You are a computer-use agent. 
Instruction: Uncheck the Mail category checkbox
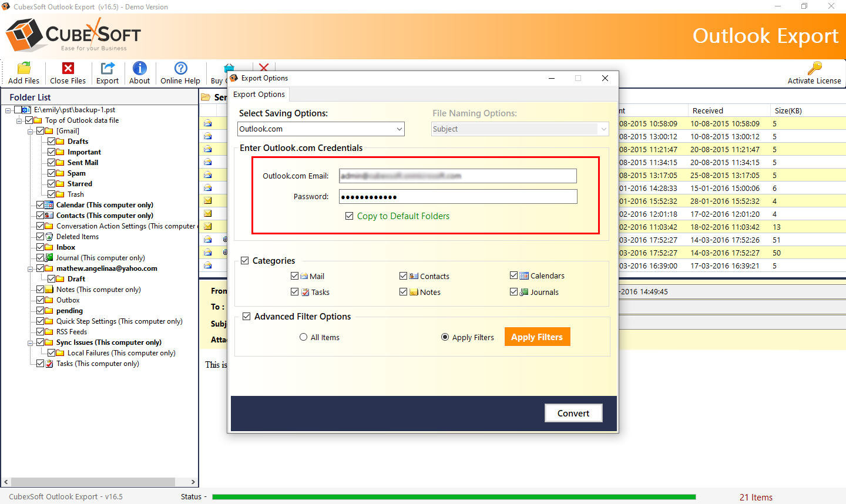pyautogui.click(x=295, y=276)
